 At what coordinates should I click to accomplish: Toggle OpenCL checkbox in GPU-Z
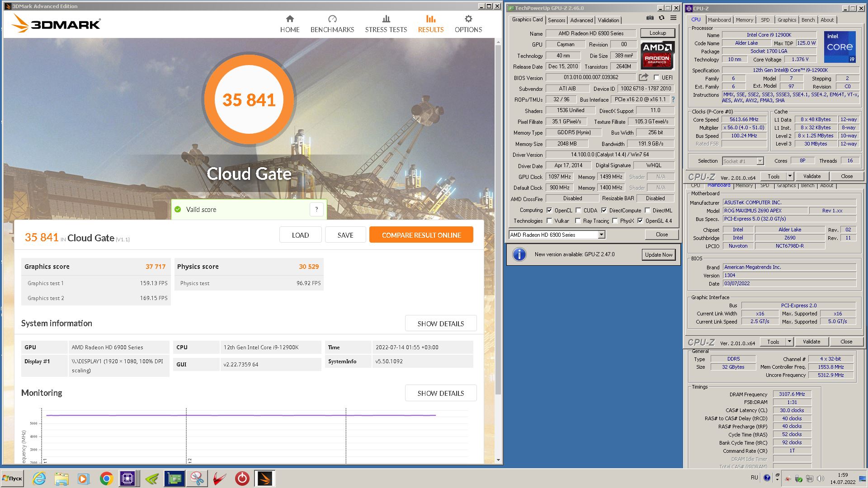tap(549, 210)
